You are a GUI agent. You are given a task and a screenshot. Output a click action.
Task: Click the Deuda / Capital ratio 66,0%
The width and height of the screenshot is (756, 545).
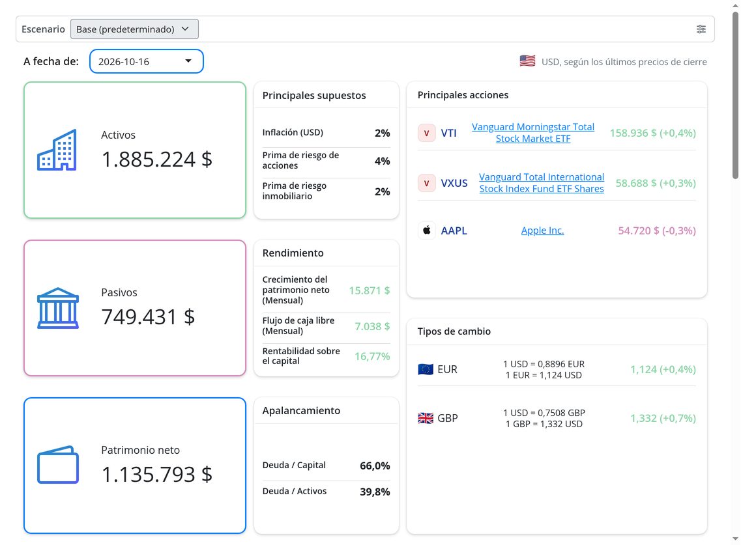tap(375, 466)
